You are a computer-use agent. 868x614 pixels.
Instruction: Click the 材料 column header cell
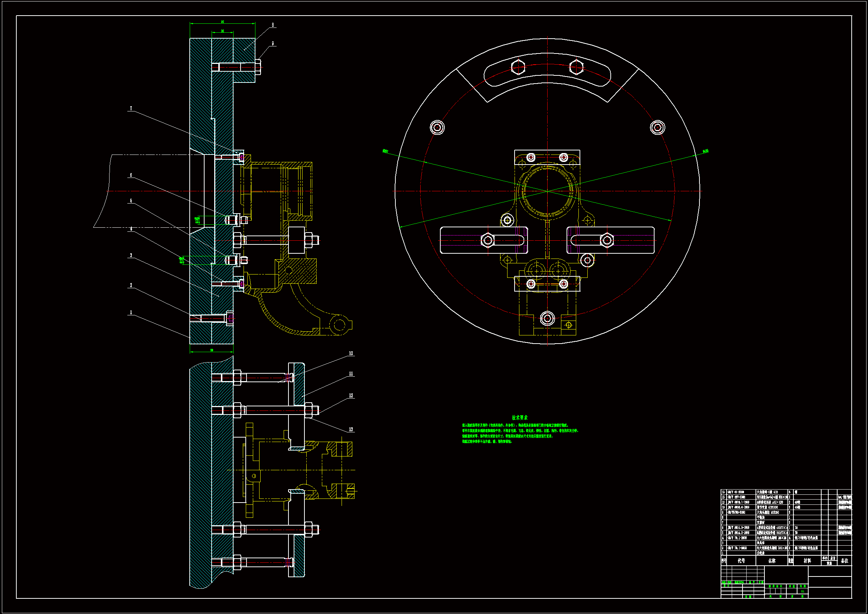tap(807, 561)
